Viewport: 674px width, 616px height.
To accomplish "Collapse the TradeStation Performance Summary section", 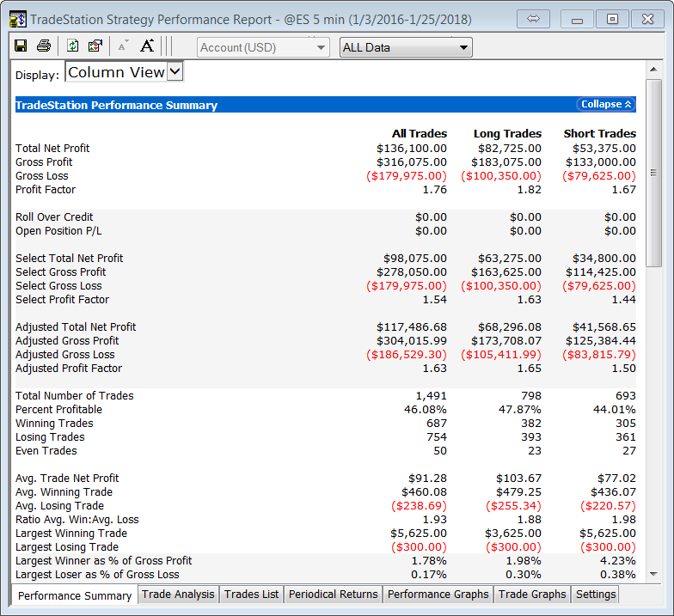I will (606, 104).
